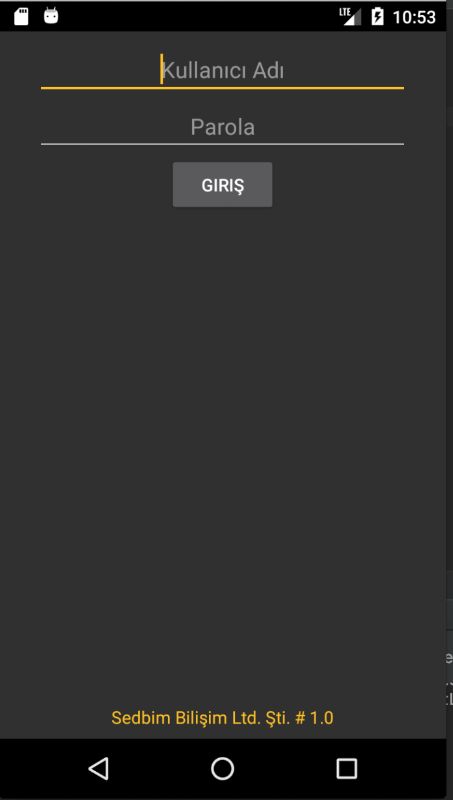Click the 10:53 status bar clock

coord(414,17)
